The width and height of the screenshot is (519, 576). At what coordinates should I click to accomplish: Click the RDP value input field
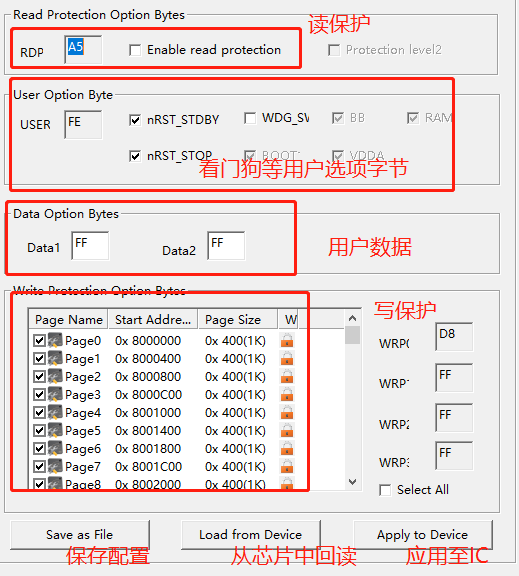83,50
